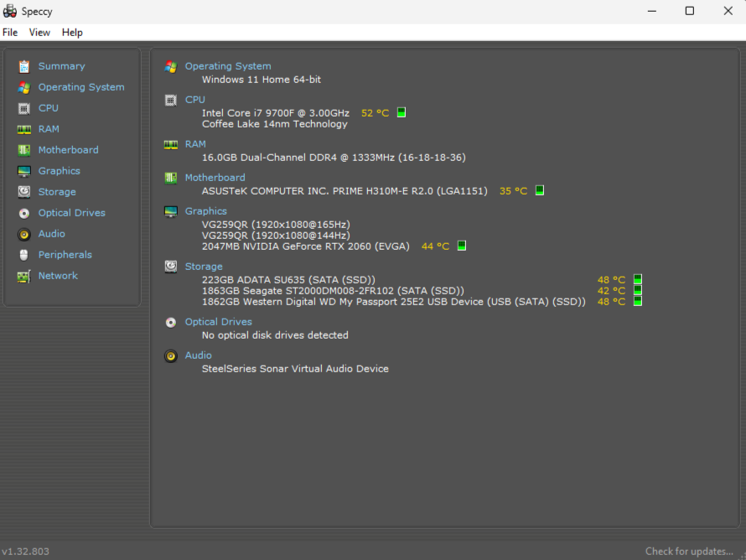Click the Optical Drives heading link
746x560 pixels.
(219, 322)
